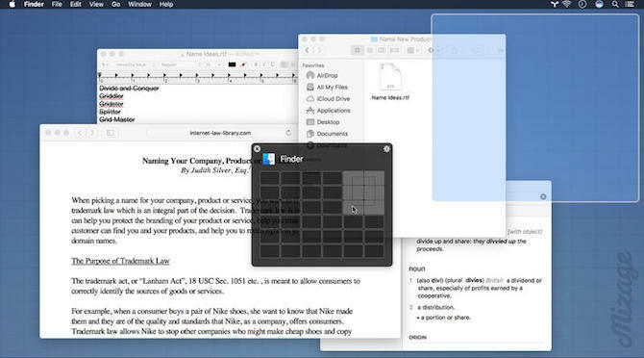Select iCloud Drive in sidebar
This screenshot has height=358, width=644.
[x=329, y=99]
